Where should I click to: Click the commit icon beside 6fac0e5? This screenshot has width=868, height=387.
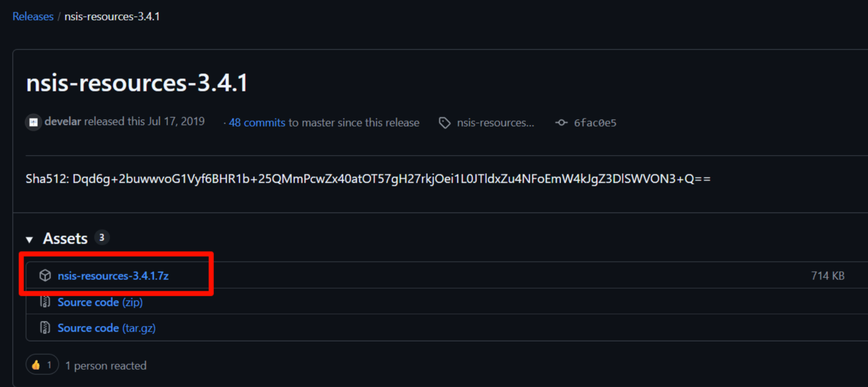561,123
